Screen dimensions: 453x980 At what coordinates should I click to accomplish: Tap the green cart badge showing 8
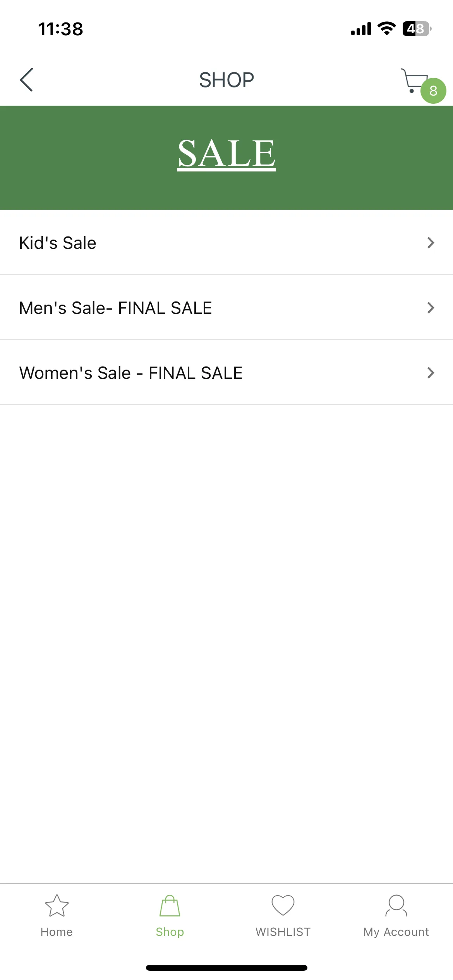(x=433, y=91)
